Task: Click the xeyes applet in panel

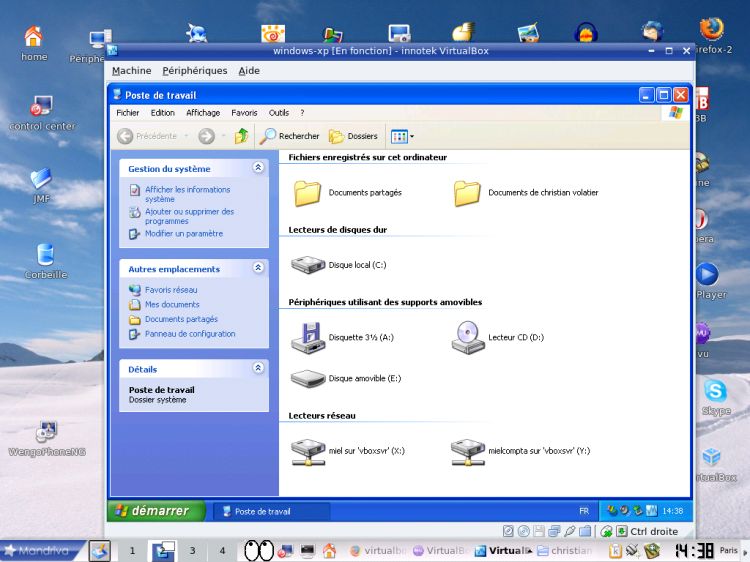Action: tap(259, 551)
